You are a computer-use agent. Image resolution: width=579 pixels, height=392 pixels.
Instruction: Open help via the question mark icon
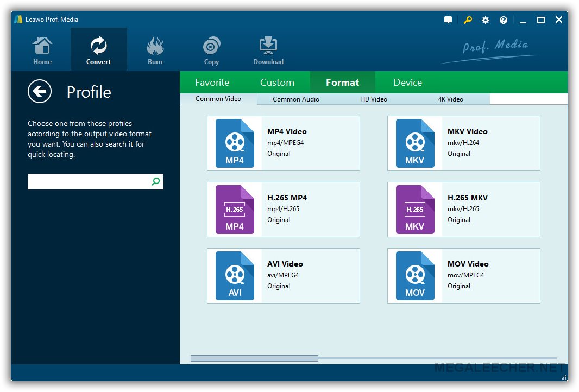(x=504, y=20)
